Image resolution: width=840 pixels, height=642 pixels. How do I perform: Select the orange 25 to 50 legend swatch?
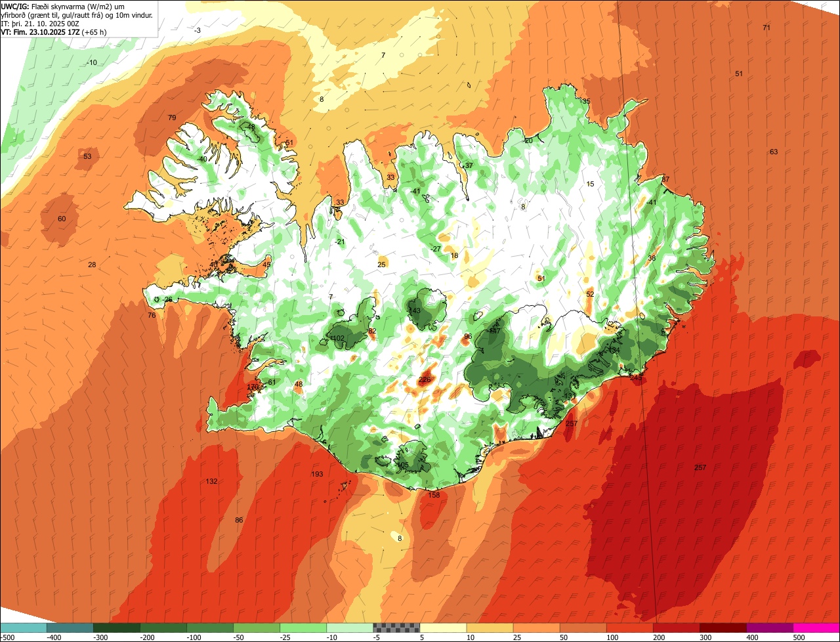coord(536,628)
